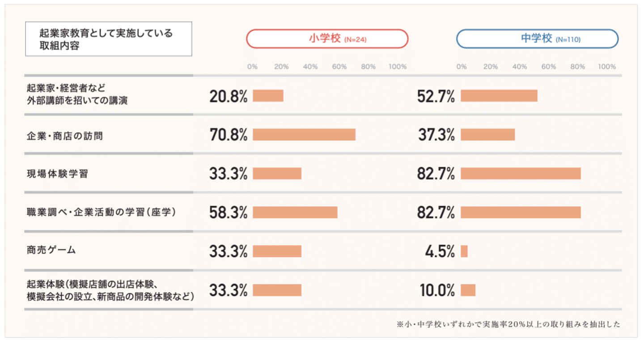Click the 企業・商店の訪問 row label
This screenshot has height=344, width=644.
point(65,136)
